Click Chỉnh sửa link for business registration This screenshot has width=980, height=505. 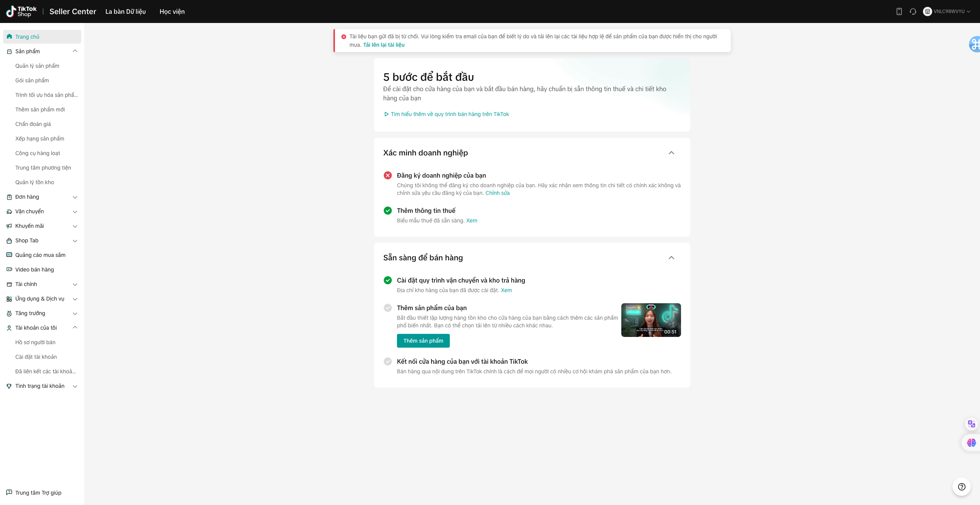(497, 193)
